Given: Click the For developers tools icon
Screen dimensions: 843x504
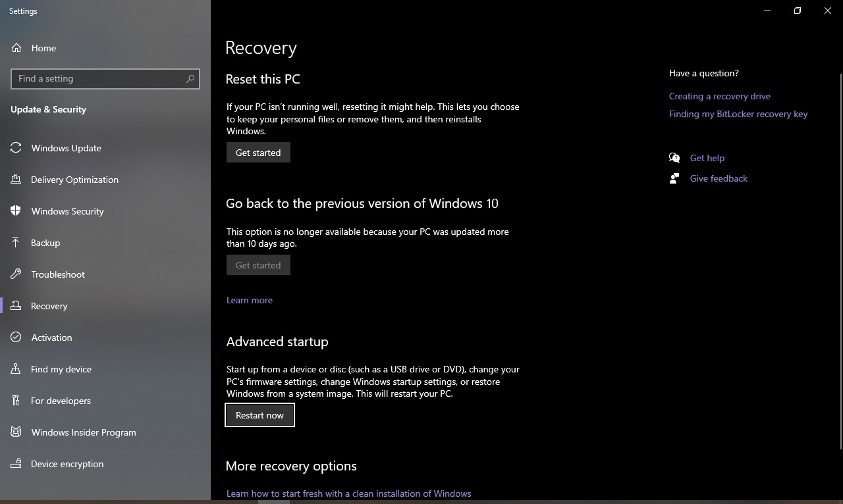Looking at the screenshot, I should tap(16, 401).
